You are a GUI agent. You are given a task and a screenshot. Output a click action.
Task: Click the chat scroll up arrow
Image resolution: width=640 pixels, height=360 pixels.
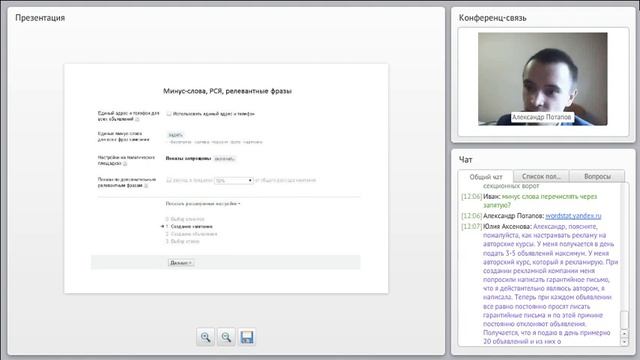click(x=624, y=333)
